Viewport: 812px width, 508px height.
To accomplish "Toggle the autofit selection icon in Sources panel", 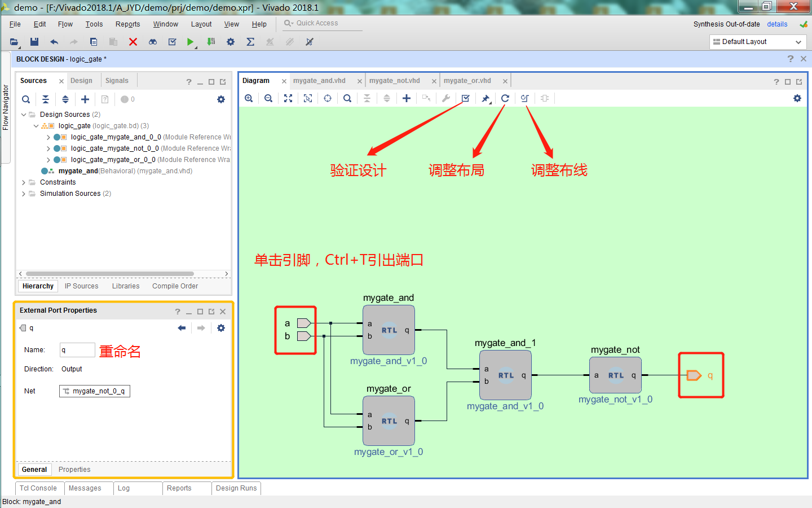I will [65, 99].
